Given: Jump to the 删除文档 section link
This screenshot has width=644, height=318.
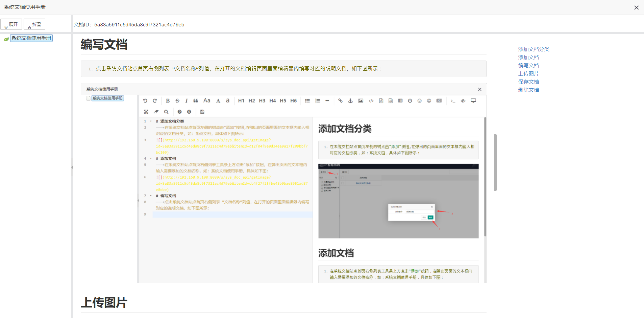Looking at the screenshot, I should [528, 90].
